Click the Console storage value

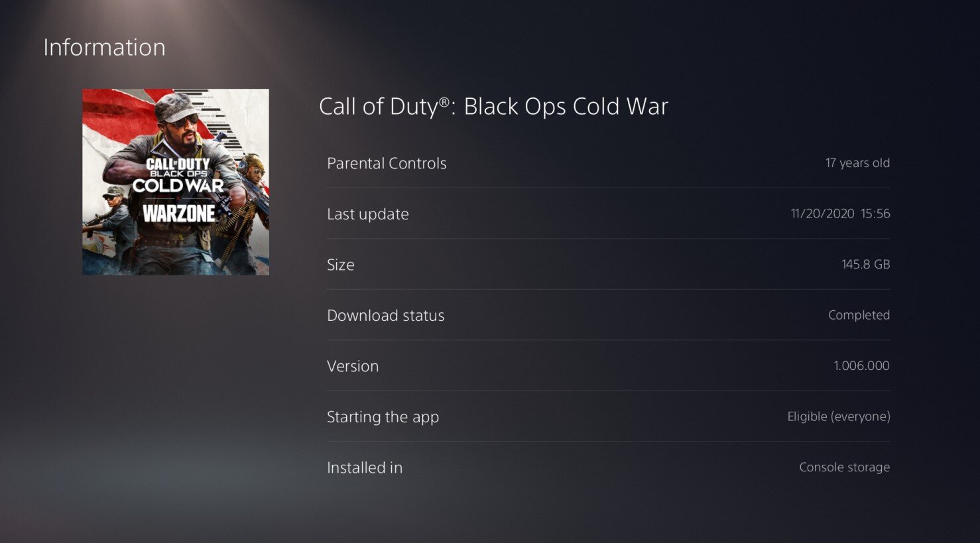pos(845,467)
